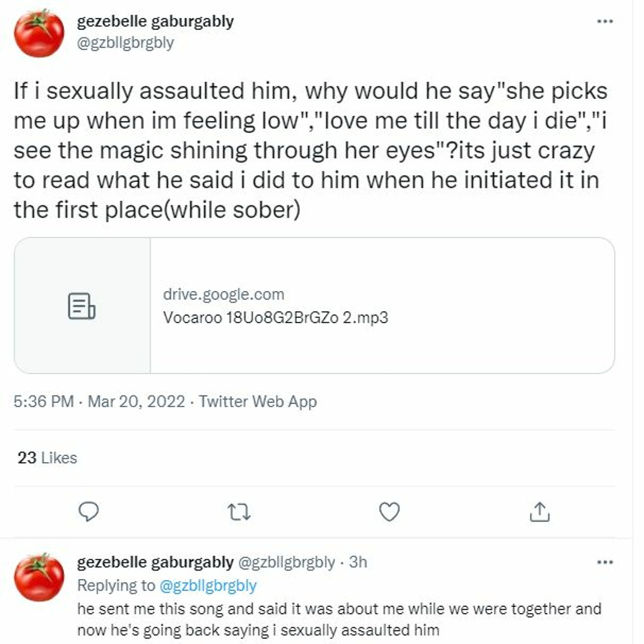Open @gzbllgbrgbly handle under main tweet name
Image resolution: width=644 pixels, height=644 pixels.
click(125, 43)
